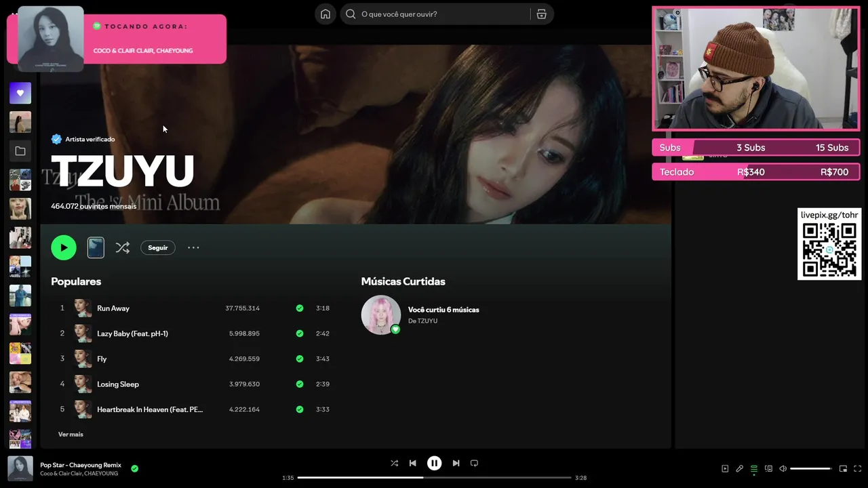The height and width of the screenshot is (488, 868).
Task: Click the livepix QR code overlay
Action: pos(829,250)
